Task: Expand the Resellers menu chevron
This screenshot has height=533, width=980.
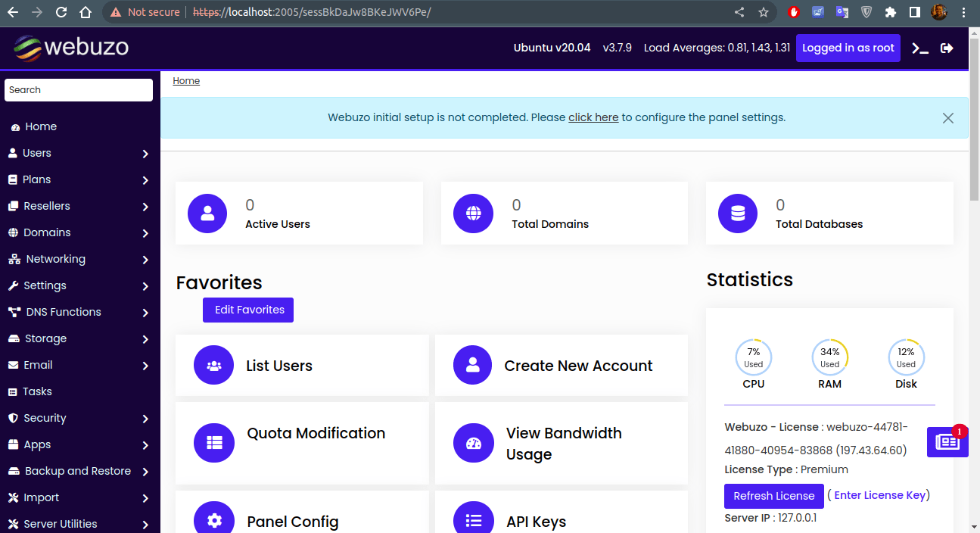Action: pyautogui.click(x=145, y=207)
